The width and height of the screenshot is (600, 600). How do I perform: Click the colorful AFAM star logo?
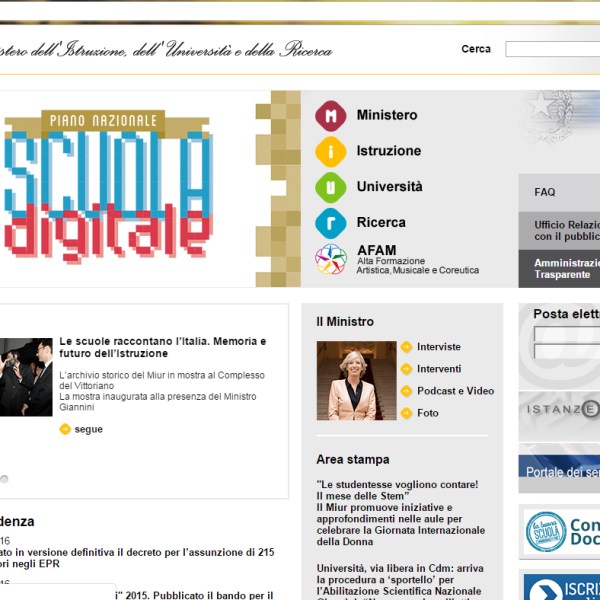(x=331, y=259)
